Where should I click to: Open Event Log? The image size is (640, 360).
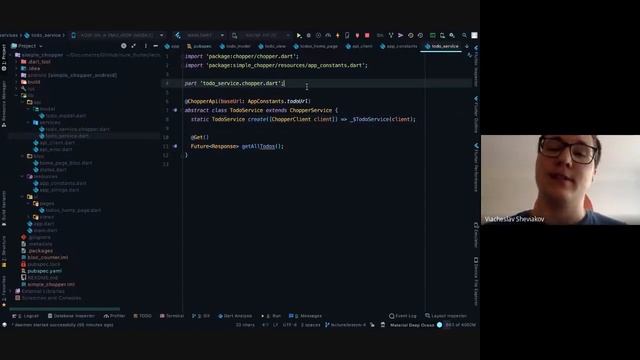point(403,316)
